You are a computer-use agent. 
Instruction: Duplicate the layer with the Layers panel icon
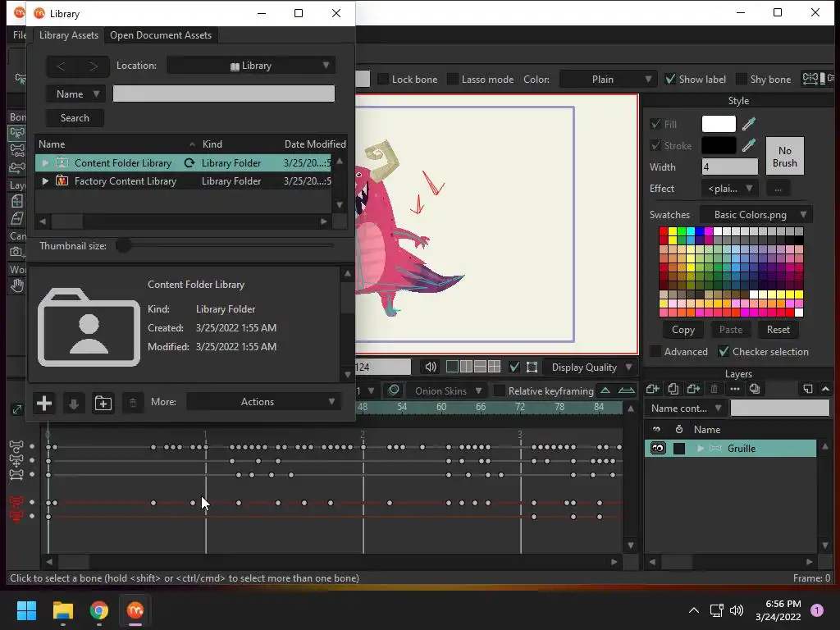tap(673, 389)
